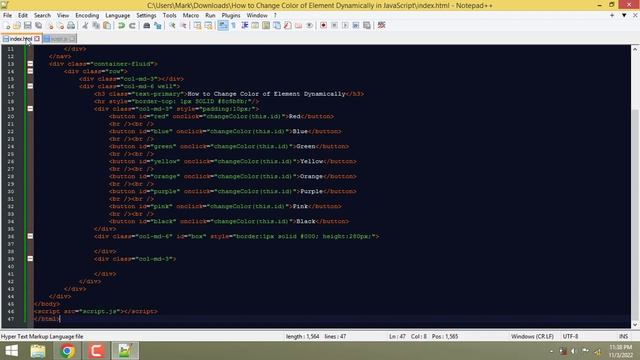Click Run a Macro Multiple Times icon
Image resolution: width=640 pixels, height=360 pixels.
point(356,25)
